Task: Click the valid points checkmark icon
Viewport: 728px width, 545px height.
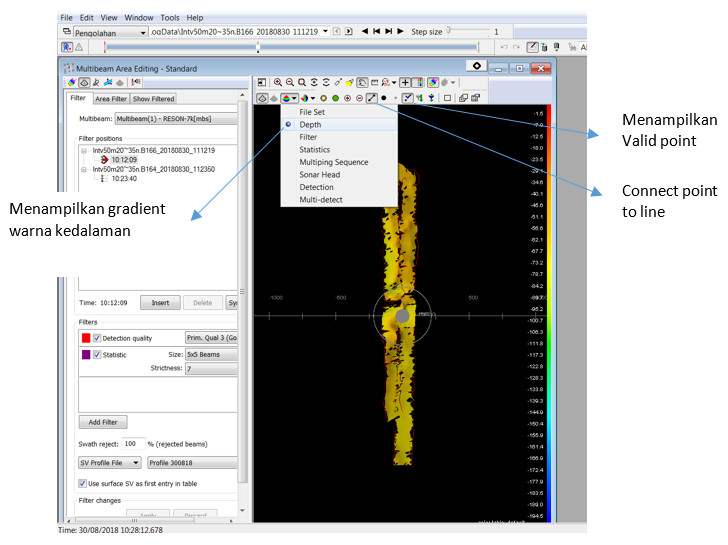Action: tap(407, 97)
